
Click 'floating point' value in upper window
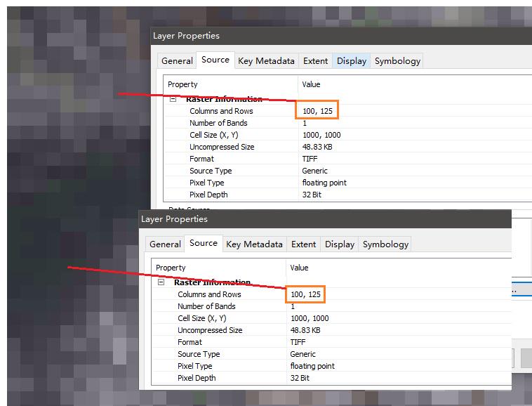[x=324, y=183]
